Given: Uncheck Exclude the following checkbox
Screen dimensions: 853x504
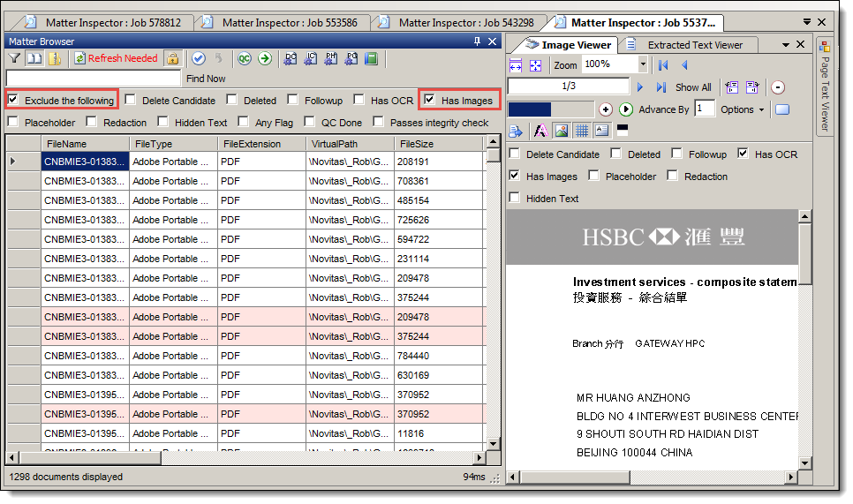Looking at the screenshot, I should pos(13,100).
